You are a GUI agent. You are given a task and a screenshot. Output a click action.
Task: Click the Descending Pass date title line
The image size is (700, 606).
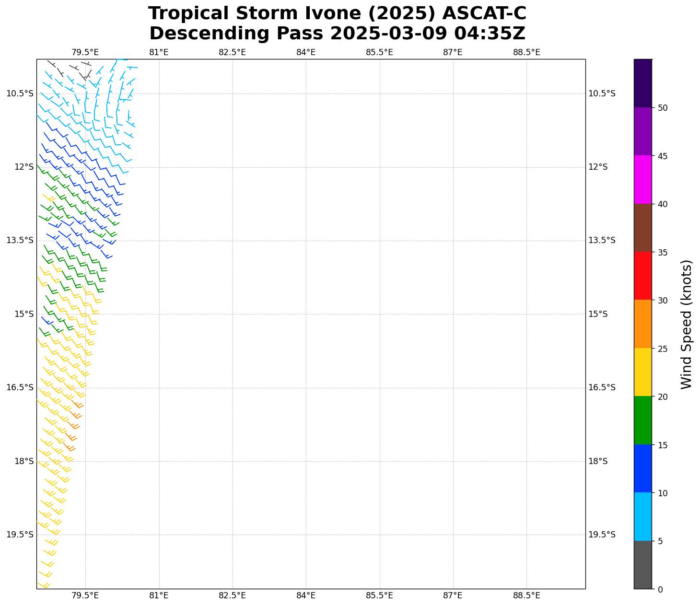(337, 34)
